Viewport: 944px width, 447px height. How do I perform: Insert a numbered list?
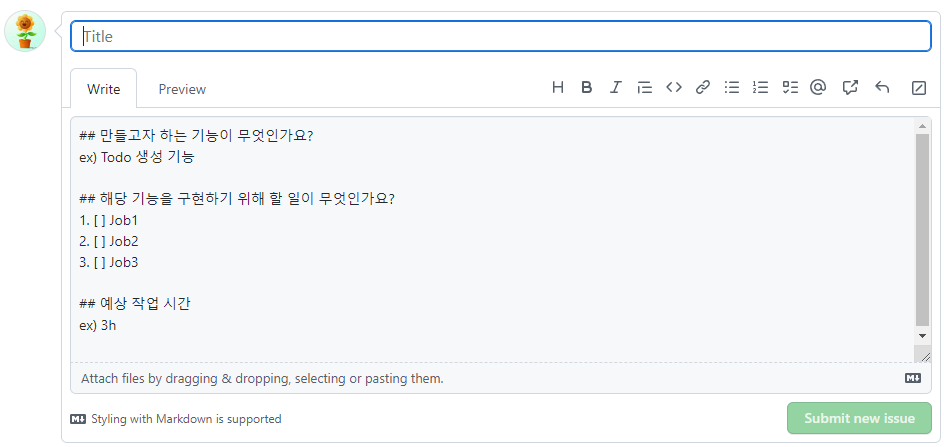[760, 88]
